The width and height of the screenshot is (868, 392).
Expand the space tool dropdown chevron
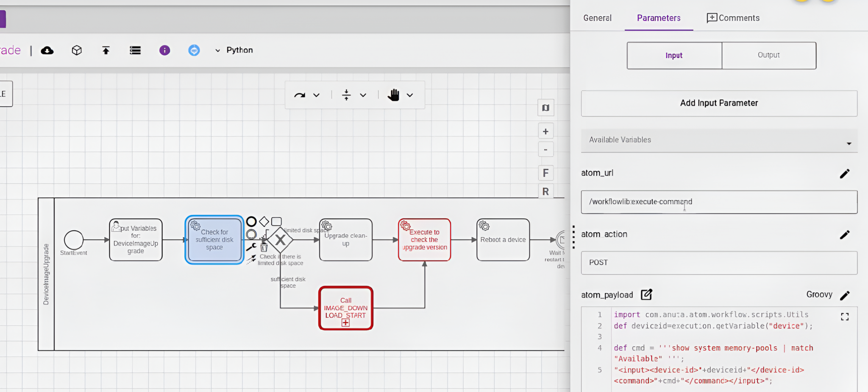(363, 95)
